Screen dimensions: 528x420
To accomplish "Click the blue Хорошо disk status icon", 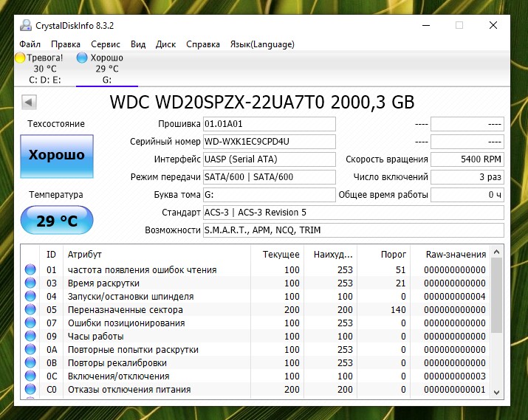I will (82, 58).
